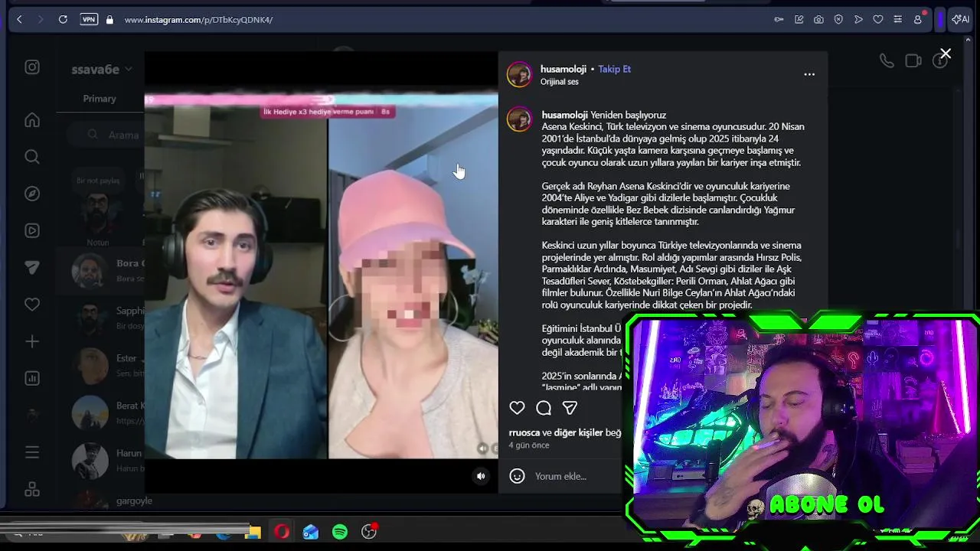980x551 pixels.
Task: Open the husamoloji profile picture in header
Action: pos(519,74)
